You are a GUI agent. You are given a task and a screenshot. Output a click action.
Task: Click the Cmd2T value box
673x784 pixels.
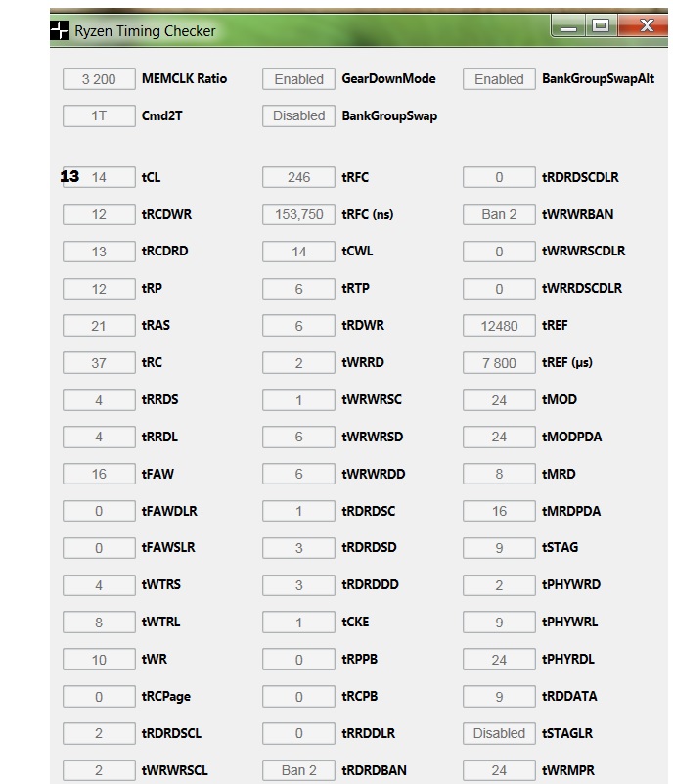tap(99, 116)
